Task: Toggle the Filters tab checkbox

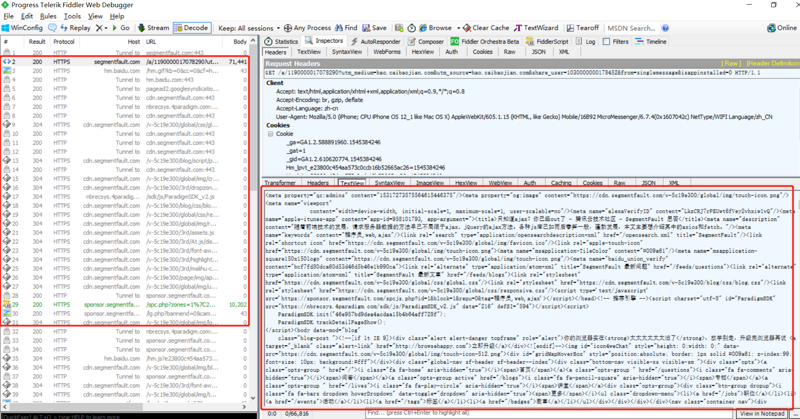Action: (x=607, y=41)
